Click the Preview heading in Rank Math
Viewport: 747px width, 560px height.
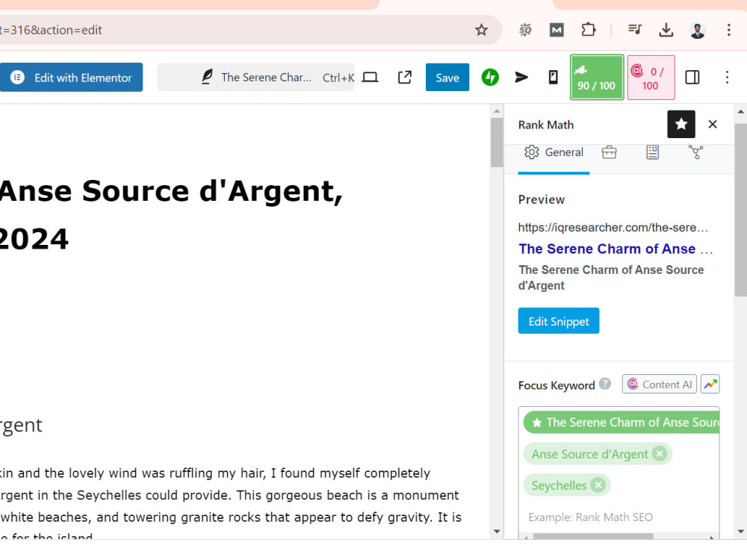click(541, 199)
